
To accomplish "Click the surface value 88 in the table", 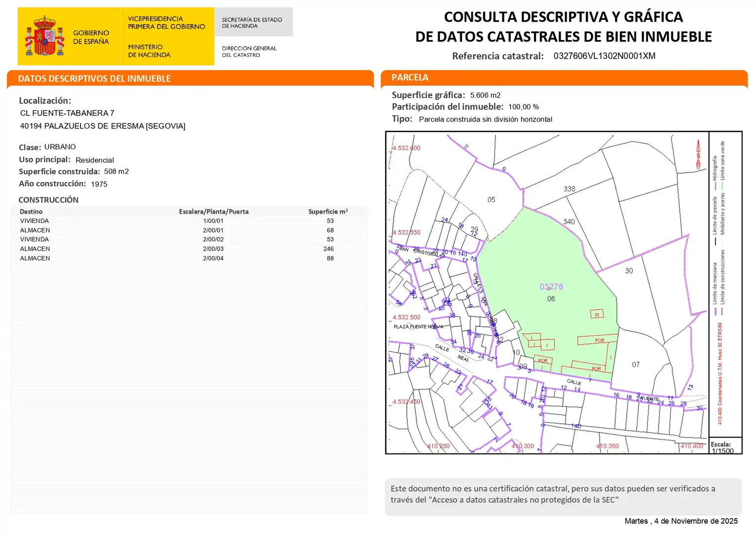I will [x=330, y=258].
